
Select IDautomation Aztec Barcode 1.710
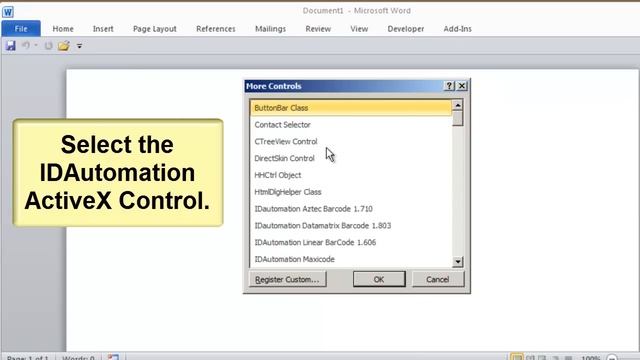point(351,209)
